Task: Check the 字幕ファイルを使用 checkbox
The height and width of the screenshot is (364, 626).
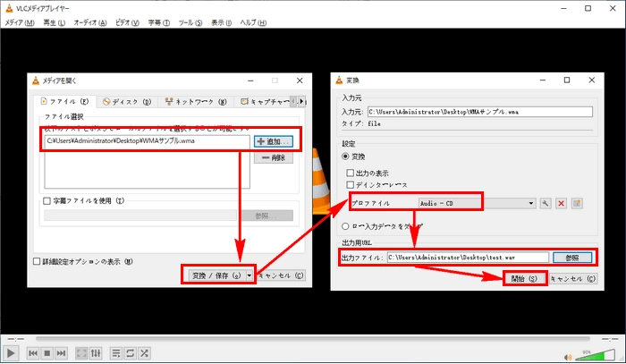Action: click(x=47, y=201)
